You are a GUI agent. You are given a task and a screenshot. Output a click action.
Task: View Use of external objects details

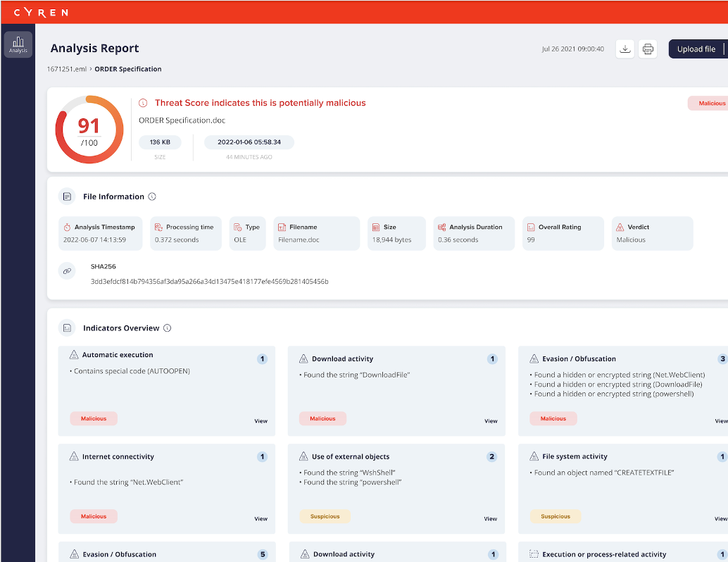coord(491,519)
